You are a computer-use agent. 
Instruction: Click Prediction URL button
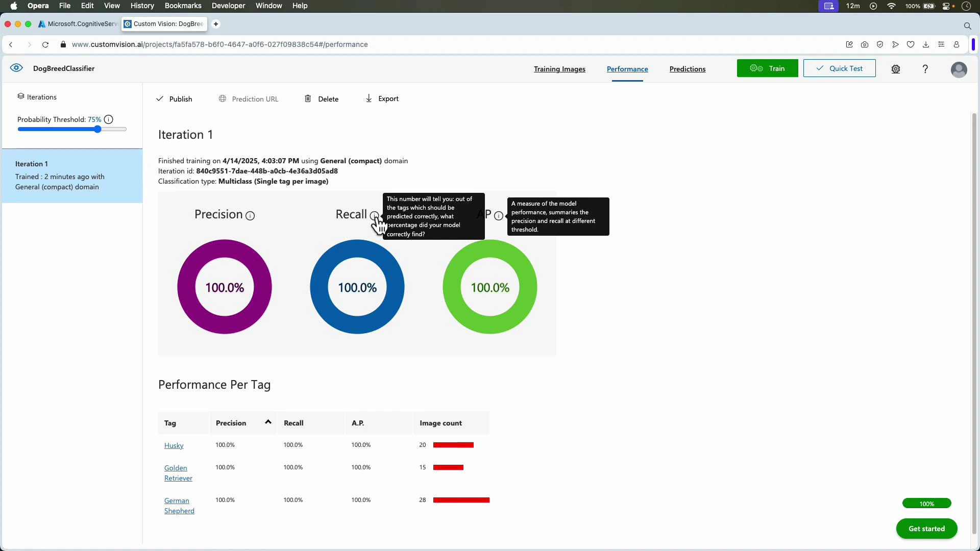(x=249, y=99)
